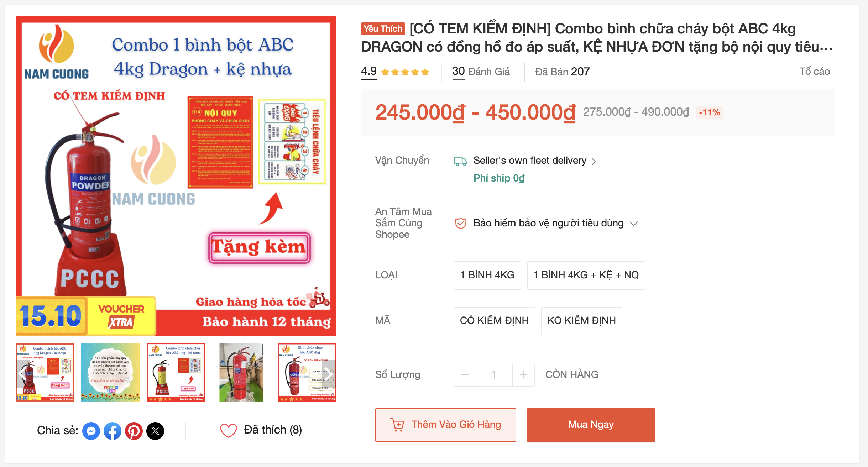Image resolution: width=868 pixels, height=467 pixels.
Task: Share product on X (Twitter)
Action: (155, 431)
